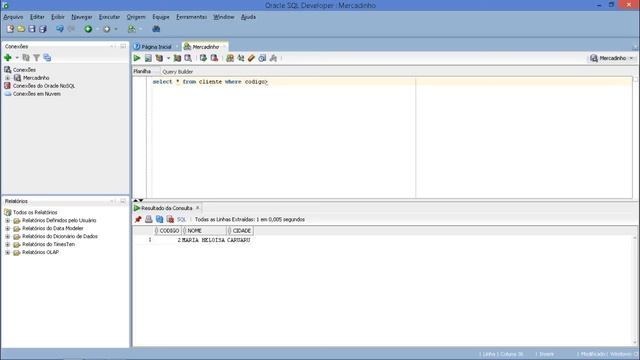Expand Relatórios Definidos pelo Usuário node
Screen dimensions: 640x360
pos(7,220)
